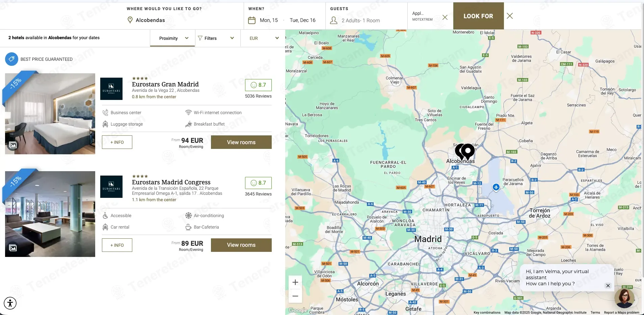Click the Eurostars logo next to Madrid Congress
Image resolution: width=644 pixels, height=315 pixels.
pos(111,187)
